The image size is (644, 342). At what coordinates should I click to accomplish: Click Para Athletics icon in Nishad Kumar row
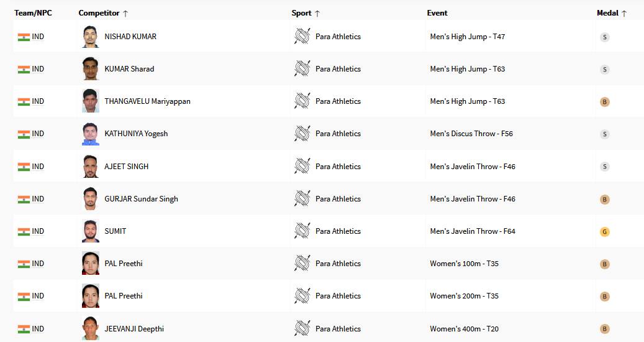(302, 36)
